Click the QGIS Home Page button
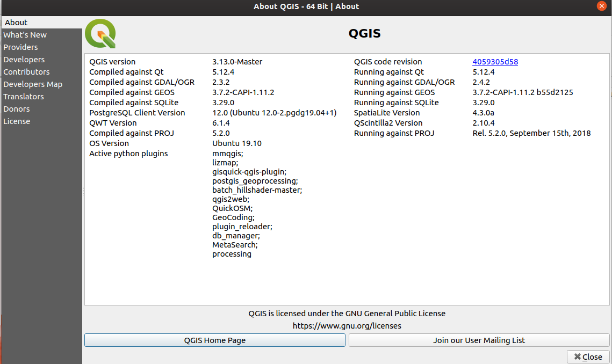The width and height of the screenshot is (612, 364). coord(214,340)
